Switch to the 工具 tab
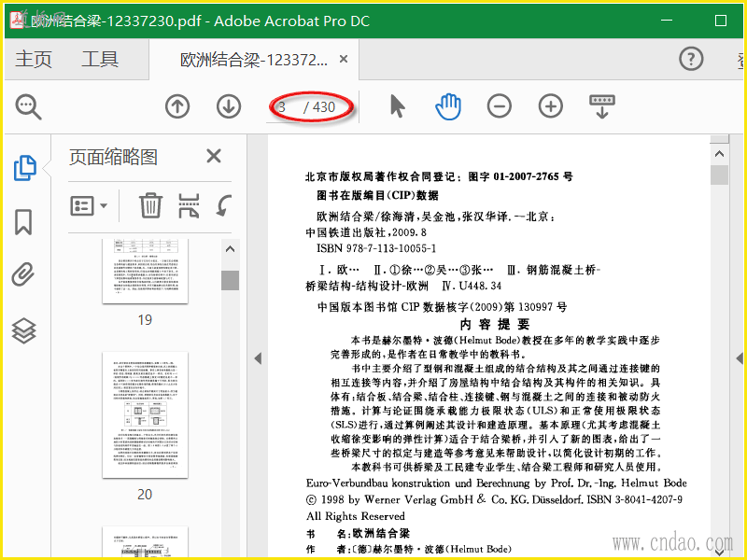The height and width of the screenshot is (560, 747). click(100, 60)
